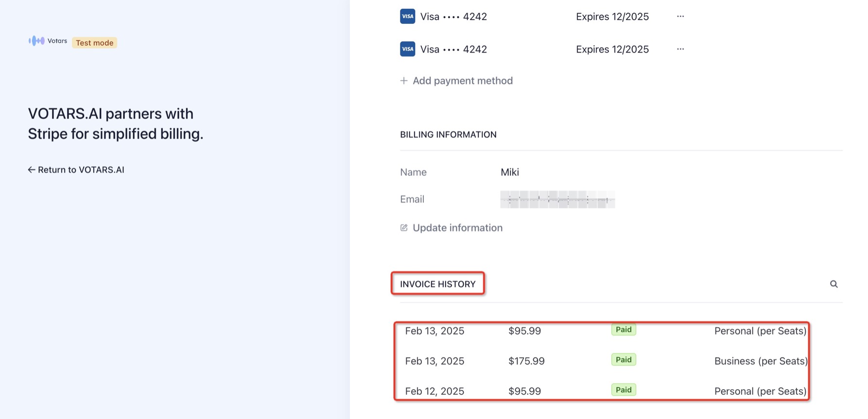
Task: Click the edit pencil icon beside Update information
Action: [x=404, y=228]
